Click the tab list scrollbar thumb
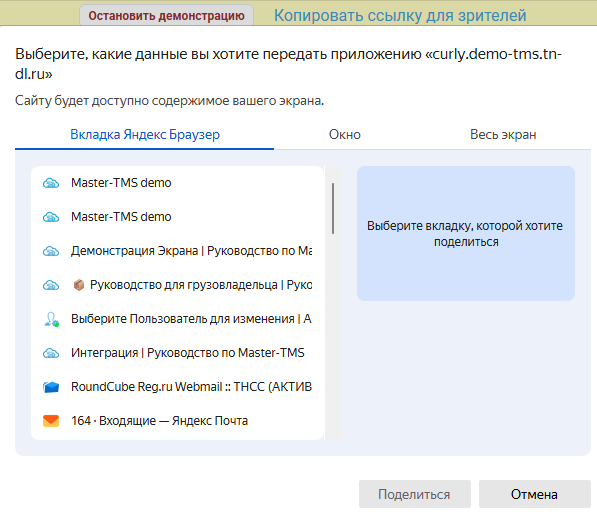 [x=333, y=209]
